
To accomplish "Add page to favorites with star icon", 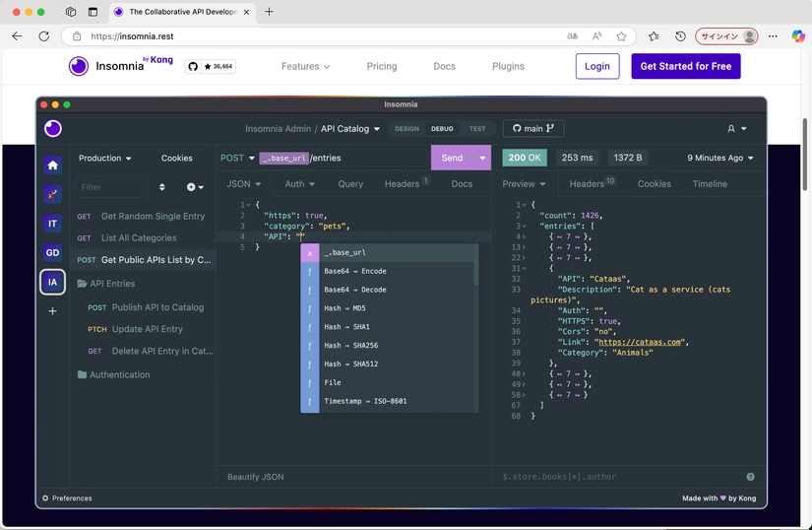I will click(x=621, y=36).
